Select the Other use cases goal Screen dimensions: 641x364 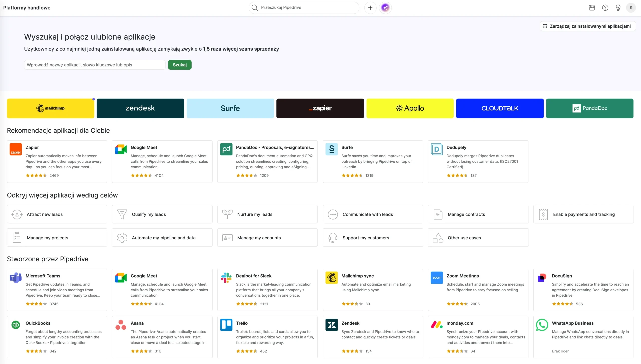pos(478,238)
